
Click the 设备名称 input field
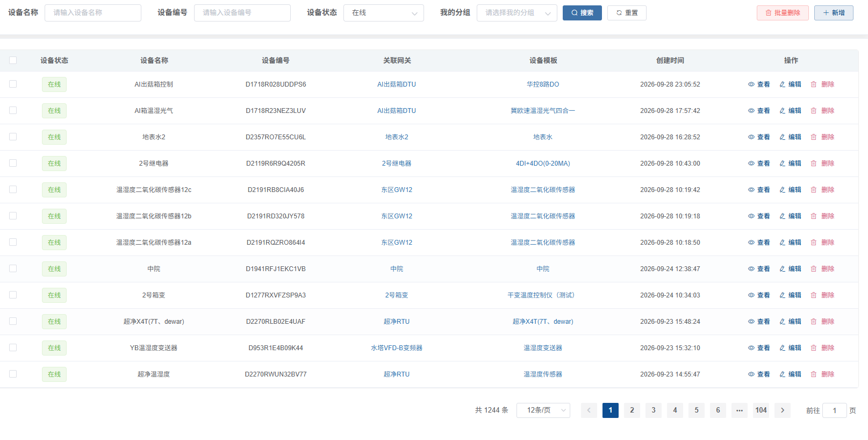pos(93,13)
